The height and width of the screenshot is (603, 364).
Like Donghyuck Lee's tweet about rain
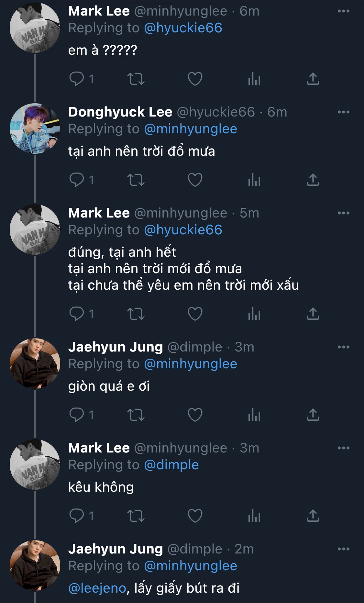[x=195, y=180]
